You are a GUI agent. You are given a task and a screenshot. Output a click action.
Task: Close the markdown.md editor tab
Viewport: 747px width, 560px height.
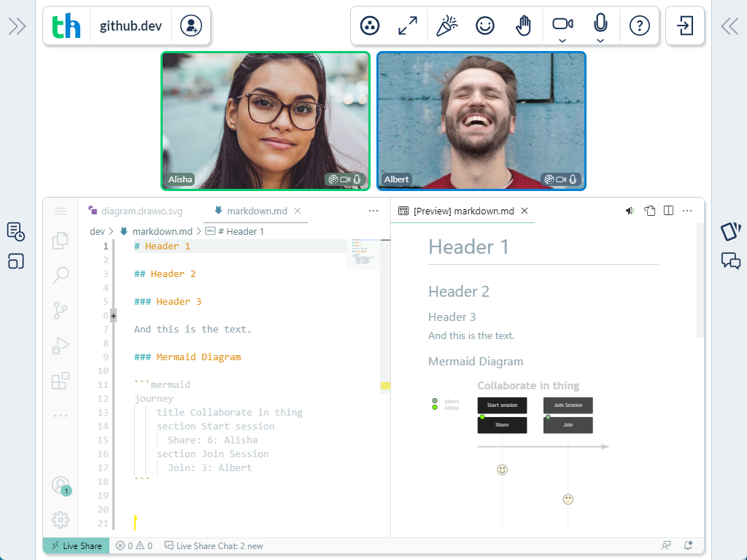coord(298,211)
